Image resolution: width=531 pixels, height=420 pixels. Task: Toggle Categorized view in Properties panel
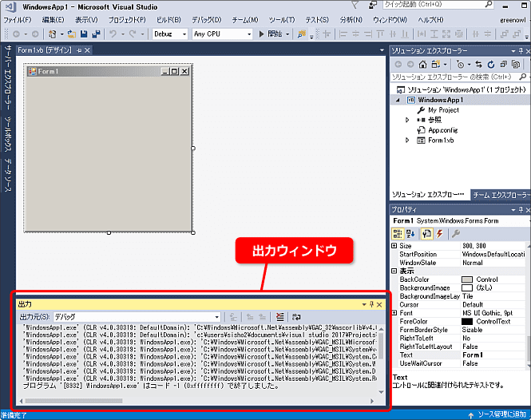coord(397,234)
